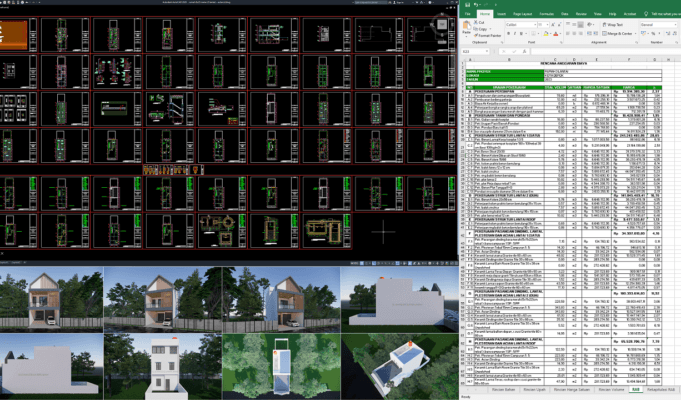This screenshot has width=681, height=400.
Task: Click into the Excel formula bar
Action: tap(605, 51)
